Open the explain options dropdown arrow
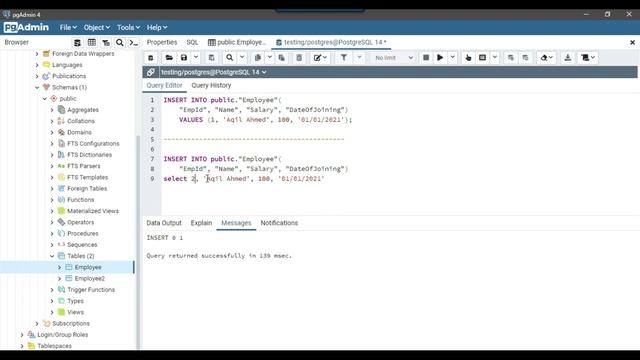The width and height of the screenshot is (640, 360). coord(495,58)
